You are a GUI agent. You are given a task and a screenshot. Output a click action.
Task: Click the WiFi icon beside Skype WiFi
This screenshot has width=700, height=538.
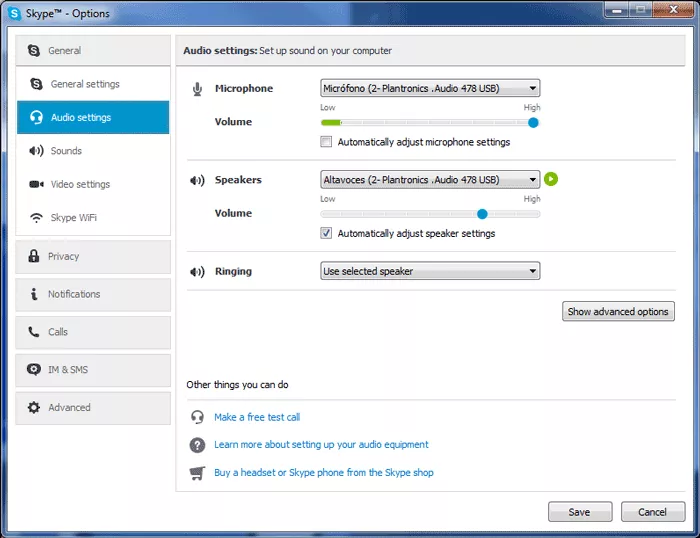pos(36,218)
